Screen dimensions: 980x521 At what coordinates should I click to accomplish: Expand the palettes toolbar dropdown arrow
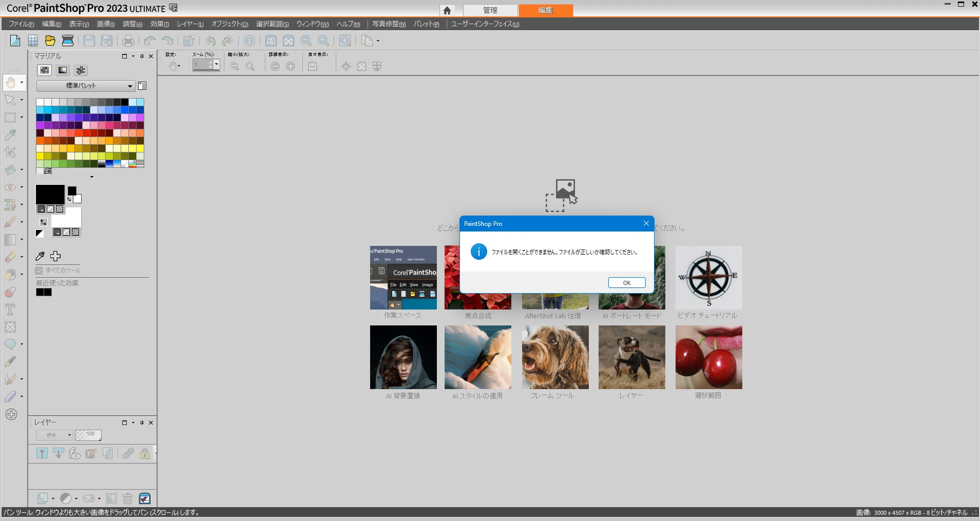coord(378,41)
